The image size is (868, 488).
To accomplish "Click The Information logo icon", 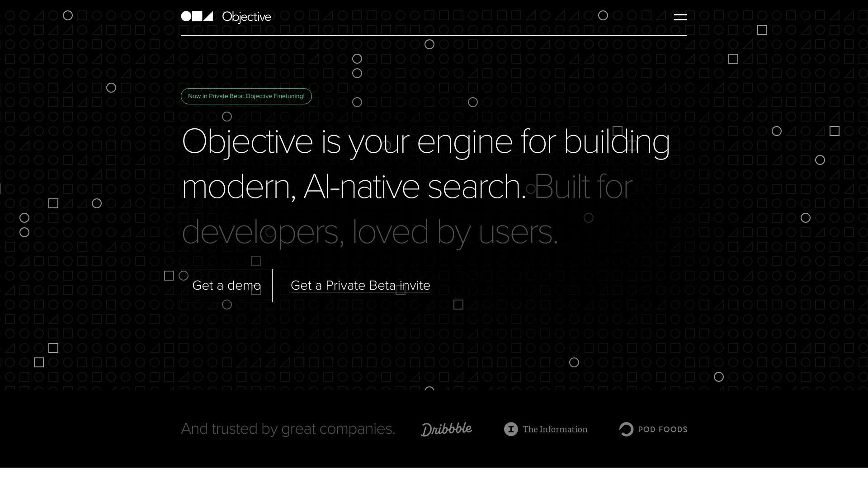I will (x=511, y=430).
